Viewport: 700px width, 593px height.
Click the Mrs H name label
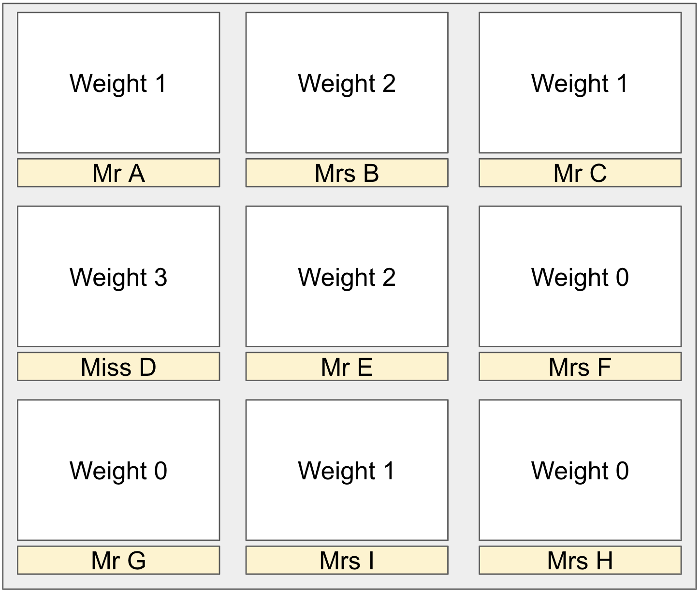coord(580,560)
